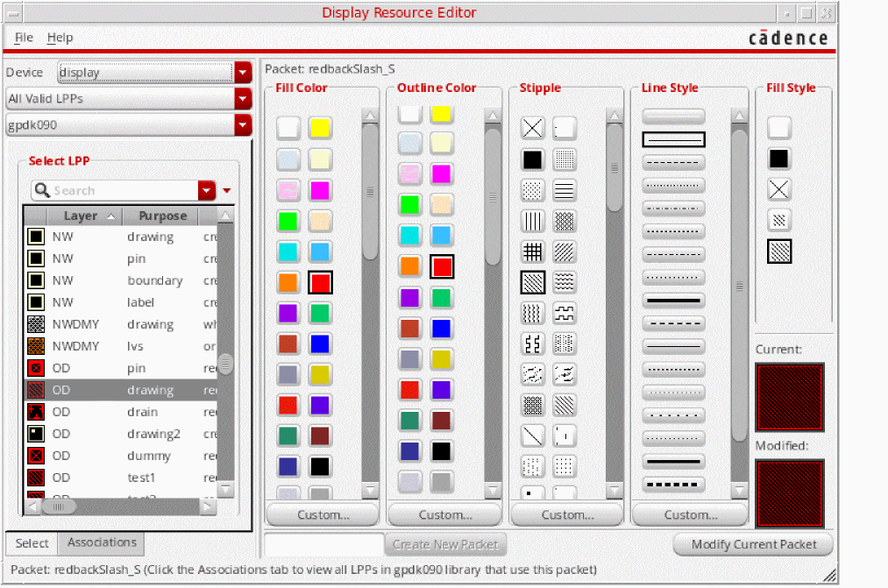The width and height of the screenshot is (888, 588).
Task: Pick the stipple-only fill style
Action: 779,220
